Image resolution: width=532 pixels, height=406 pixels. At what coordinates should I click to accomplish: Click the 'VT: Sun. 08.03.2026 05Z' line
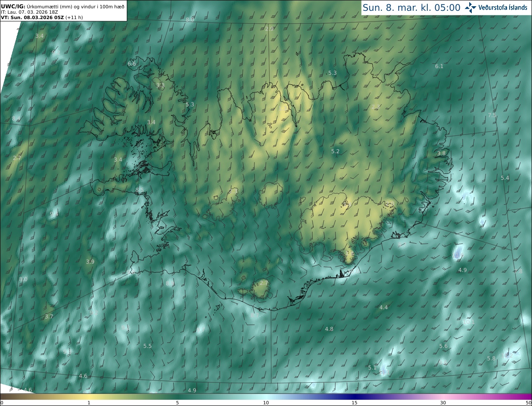(x=32, y=17)
